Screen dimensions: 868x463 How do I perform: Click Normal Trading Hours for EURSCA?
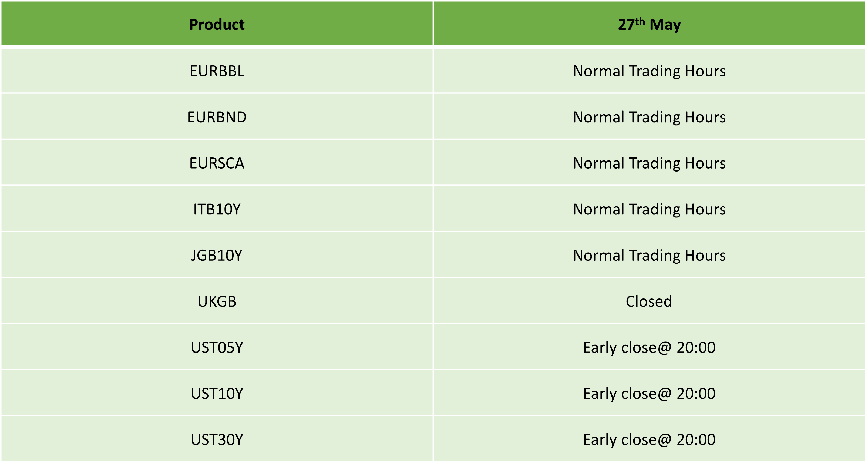pyautogui.click(x=649, y=163)
